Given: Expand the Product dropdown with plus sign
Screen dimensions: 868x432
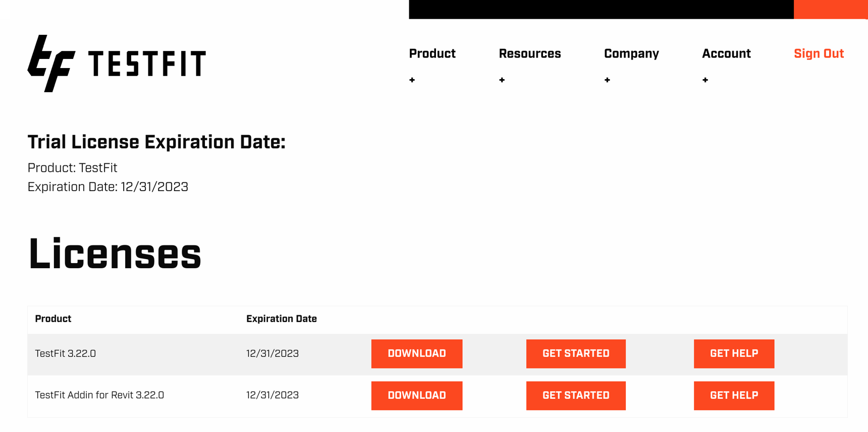Looking at the screenshot, I should pos(412,80).
